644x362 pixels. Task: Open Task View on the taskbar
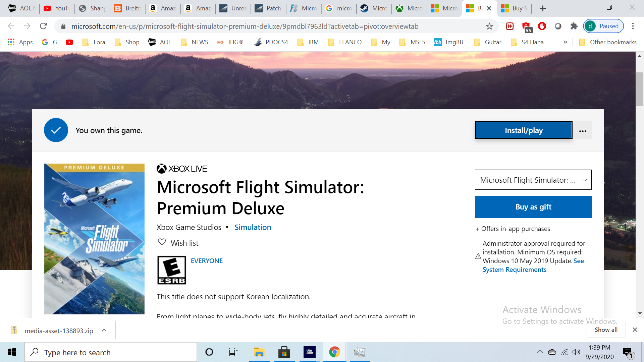point(233,352)
